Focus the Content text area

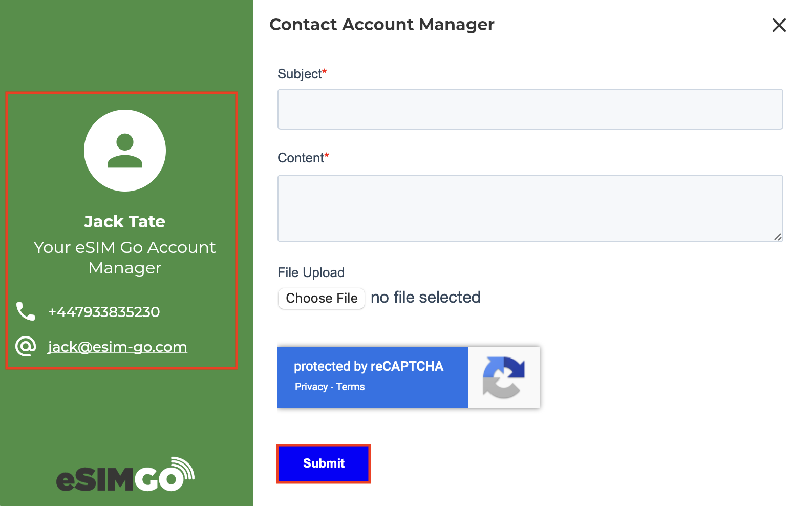[x=530, y=208]
